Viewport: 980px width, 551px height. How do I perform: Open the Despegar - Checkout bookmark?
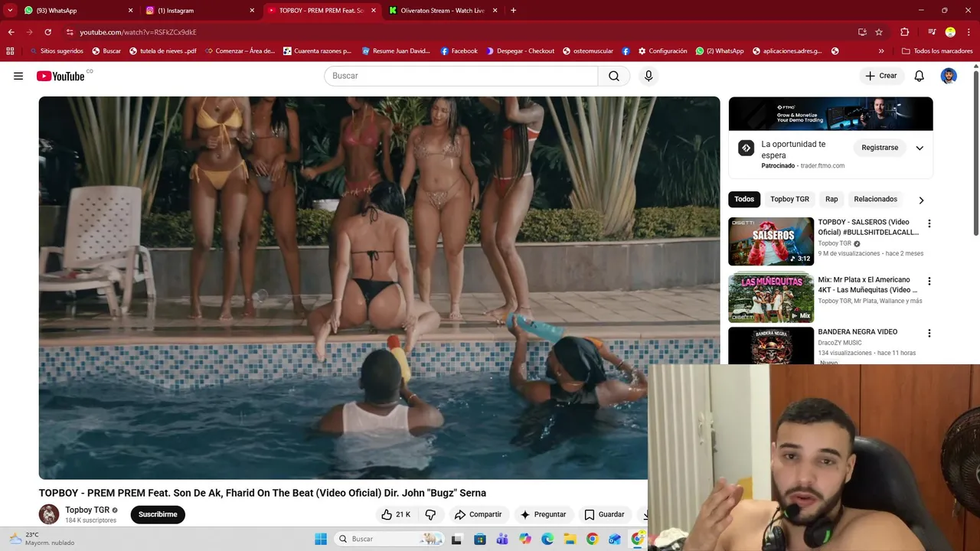[519, 51]
